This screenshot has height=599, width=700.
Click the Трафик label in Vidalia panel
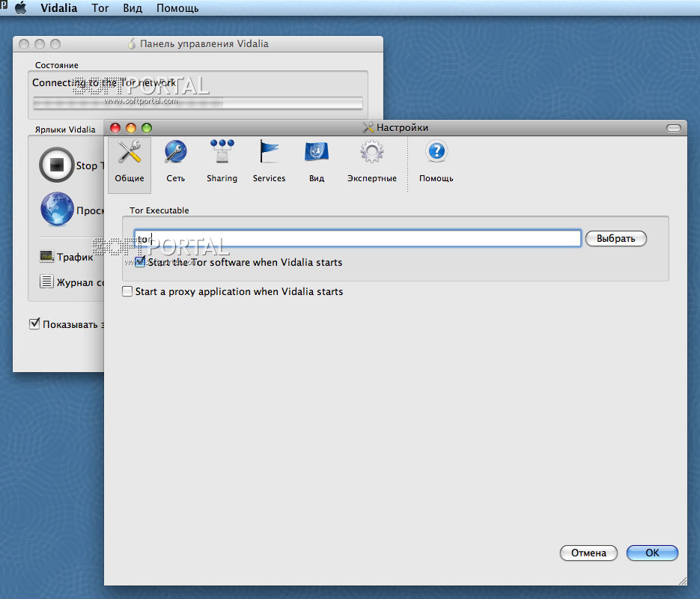pos(75,257)
